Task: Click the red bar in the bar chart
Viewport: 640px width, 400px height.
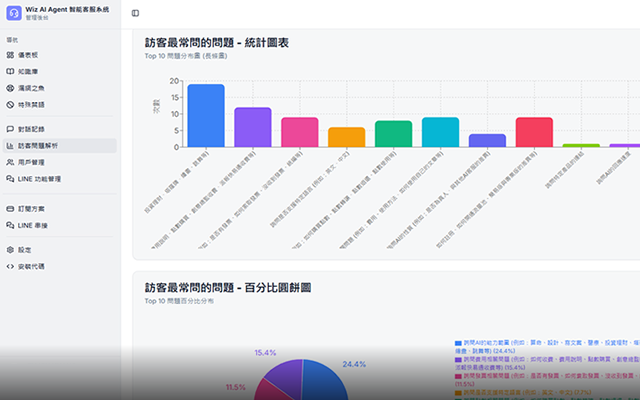Action: [x=534, y=132]
